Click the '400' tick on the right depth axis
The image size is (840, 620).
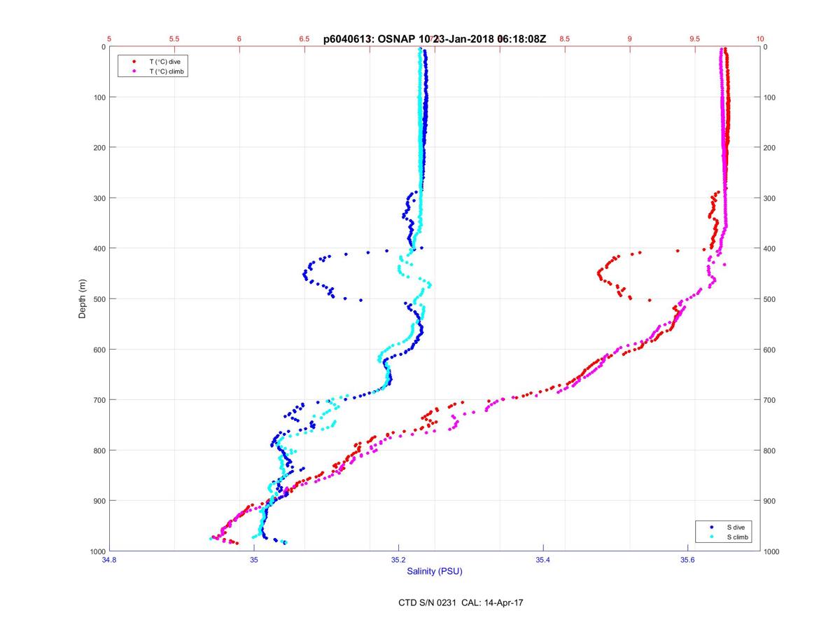[771, 249]
